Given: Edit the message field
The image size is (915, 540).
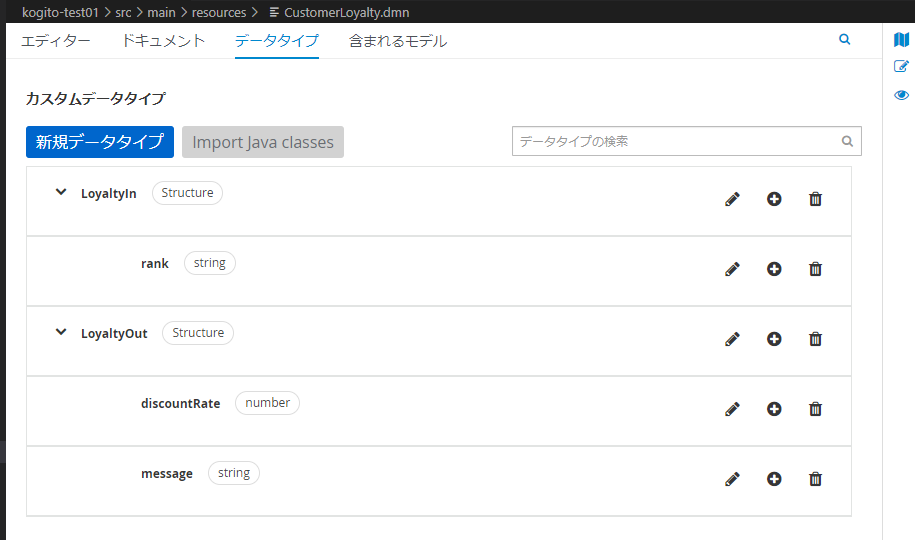Looking at the screenshot, I should [732, 479].
